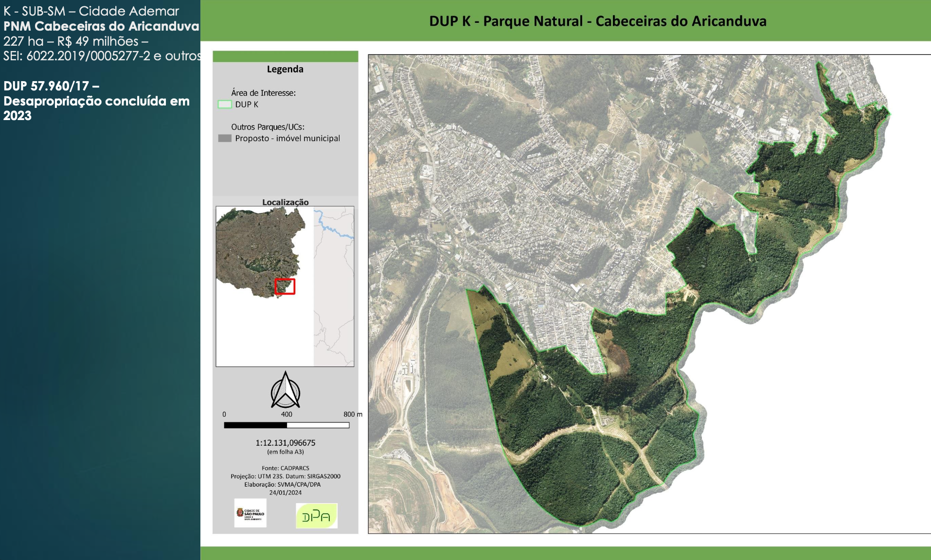Click the 'Proposto - imóvel municipal' legend label
Image resolution: width=931 pixels, height=560 pixels.
pos(287,139)
